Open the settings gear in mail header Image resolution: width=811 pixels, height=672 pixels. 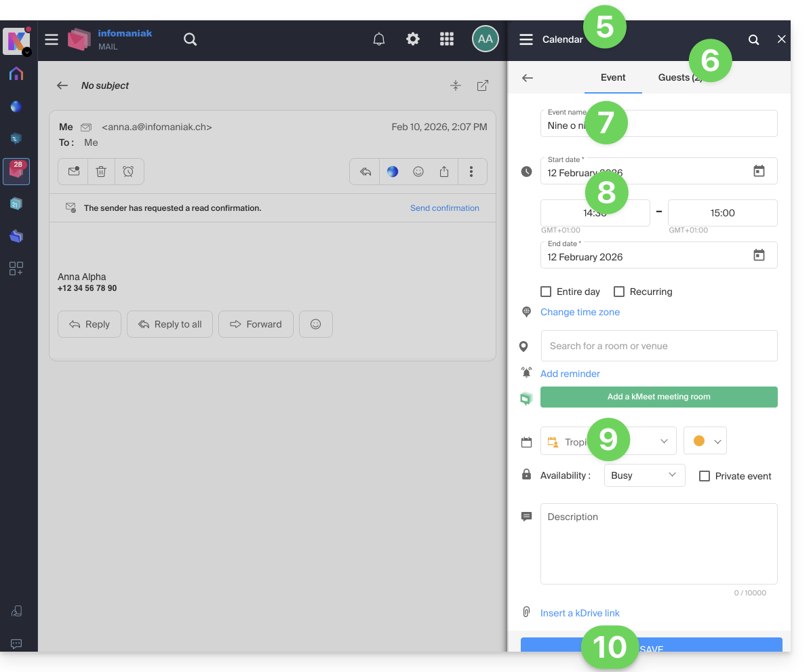412,39
